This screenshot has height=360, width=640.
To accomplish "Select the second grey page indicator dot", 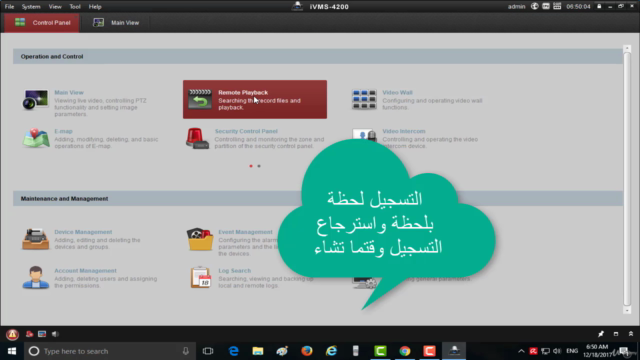I will [x=259, y=166].
